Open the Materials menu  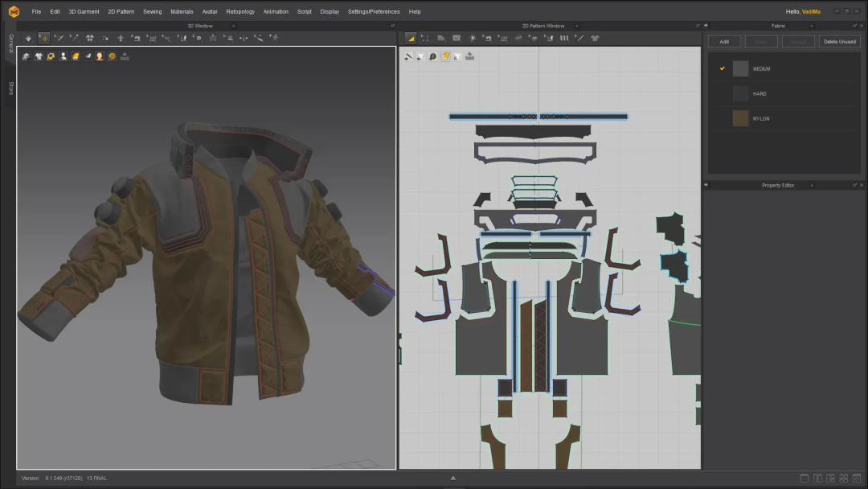(182, 11)
